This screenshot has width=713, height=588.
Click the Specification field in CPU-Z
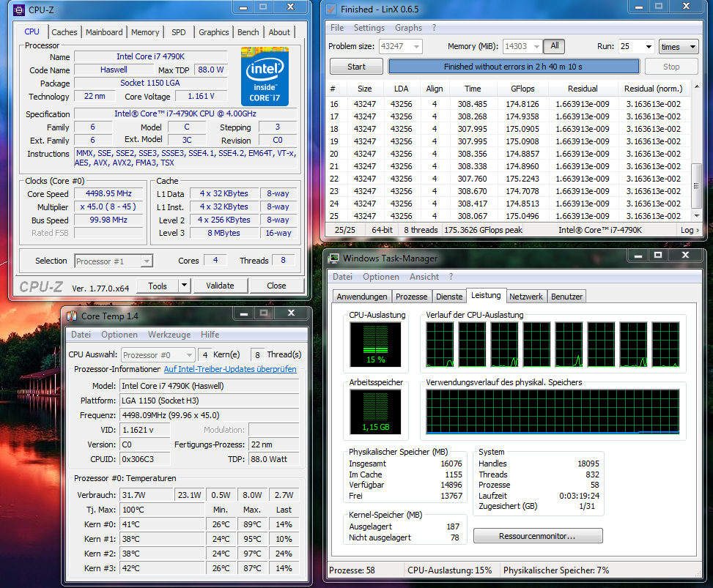(185, 113)
